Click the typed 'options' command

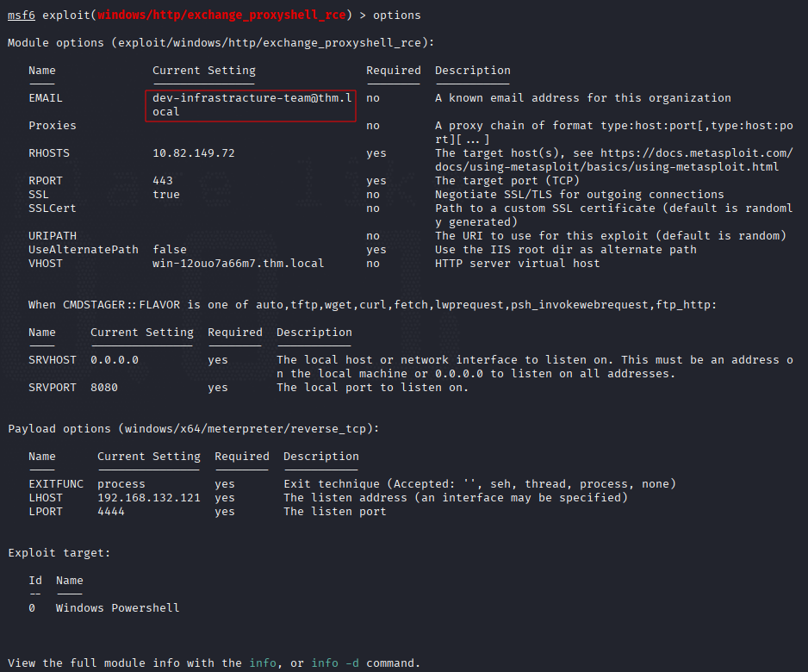pyautogui.click(x=397, y=16)
